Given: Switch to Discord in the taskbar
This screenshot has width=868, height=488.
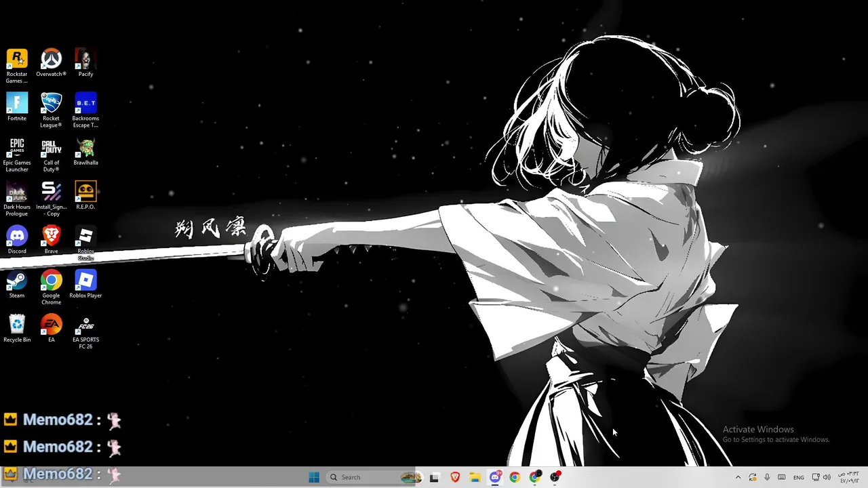Looking at the screenshot, I should click(x=495, y=477).
